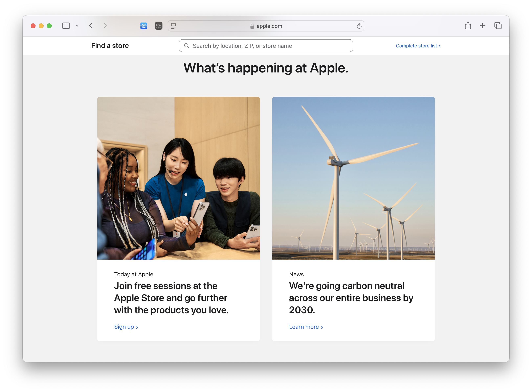Screen dimensions: 532x392
Task: Click the magnifier icon in store search
Action: click(187, 46)
